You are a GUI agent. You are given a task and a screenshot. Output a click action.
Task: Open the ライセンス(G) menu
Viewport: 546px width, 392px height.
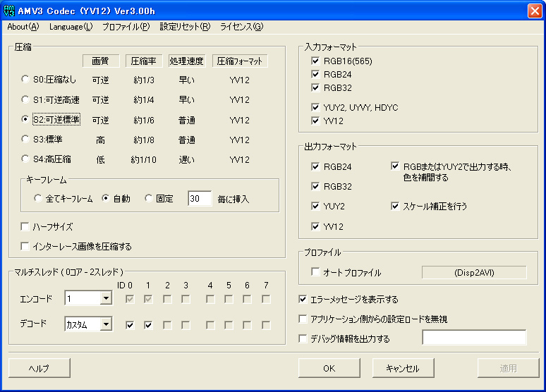[241, 27]
